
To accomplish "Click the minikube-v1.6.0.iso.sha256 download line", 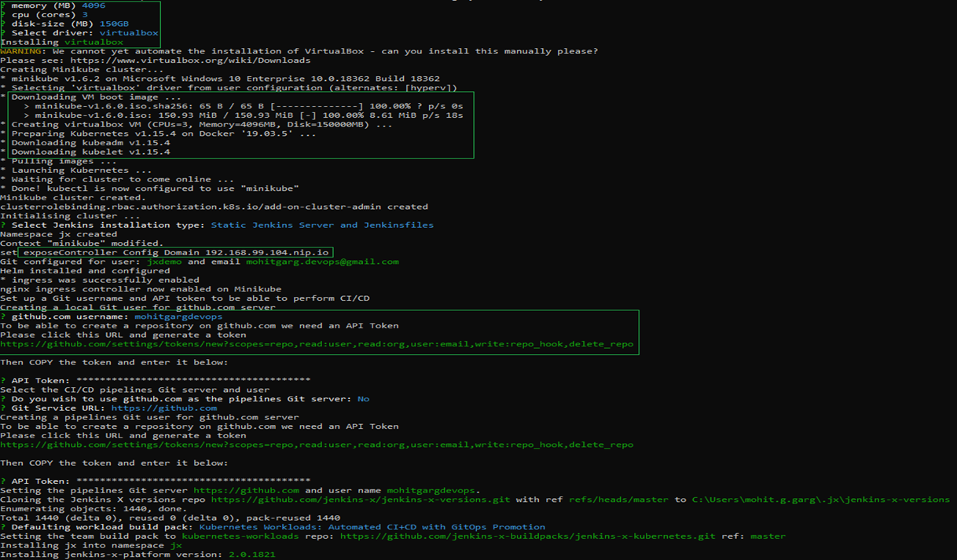I will click(x=243, y=106).
